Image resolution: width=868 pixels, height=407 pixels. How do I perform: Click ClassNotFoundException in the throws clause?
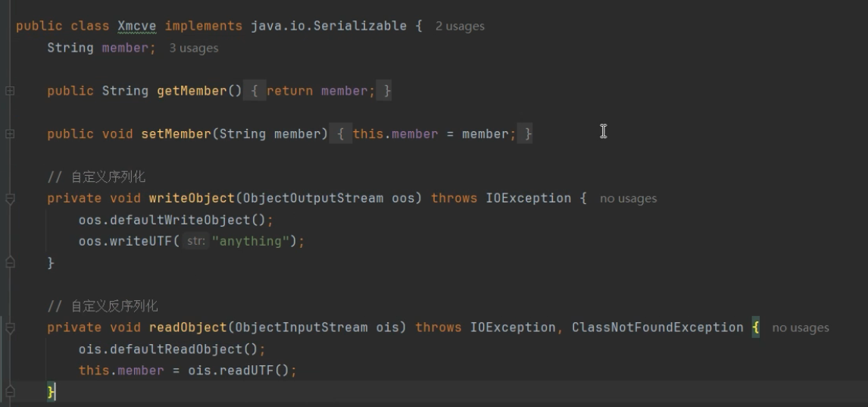[657, 327]
